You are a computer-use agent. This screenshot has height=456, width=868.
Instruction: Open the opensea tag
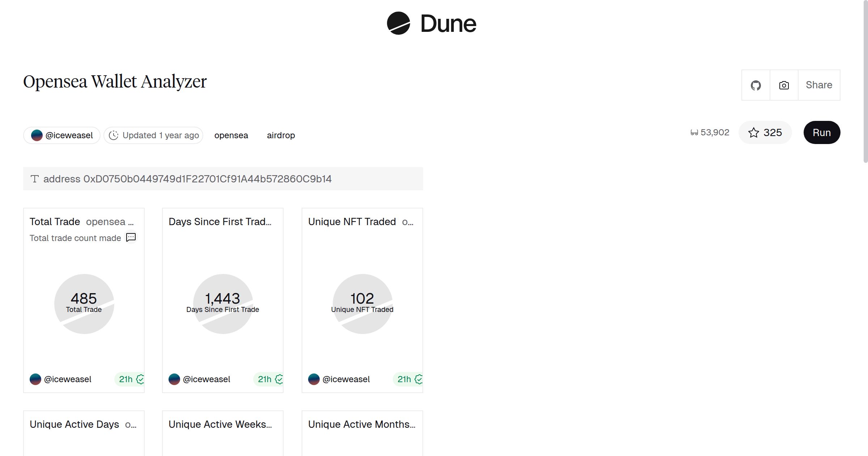231,135
